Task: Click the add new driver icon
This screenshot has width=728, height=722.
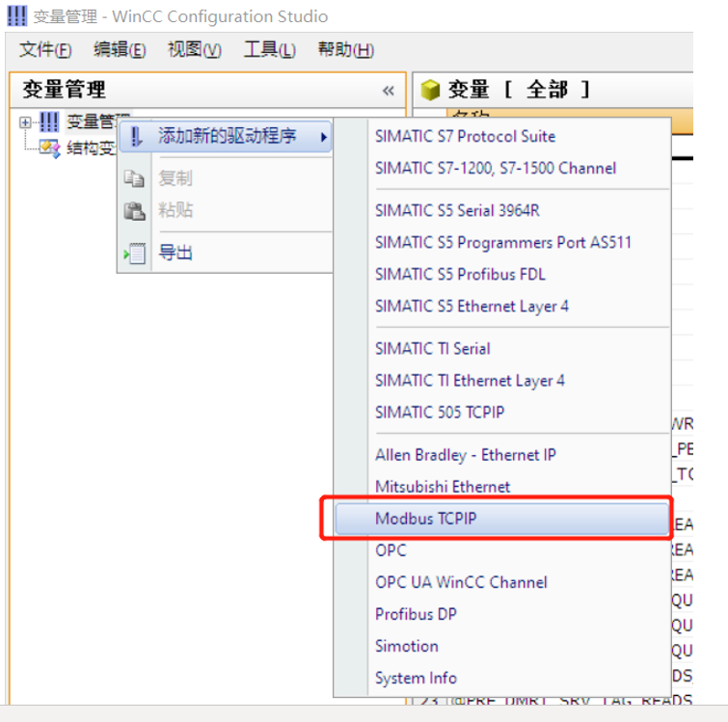Action: coord(136,137)
